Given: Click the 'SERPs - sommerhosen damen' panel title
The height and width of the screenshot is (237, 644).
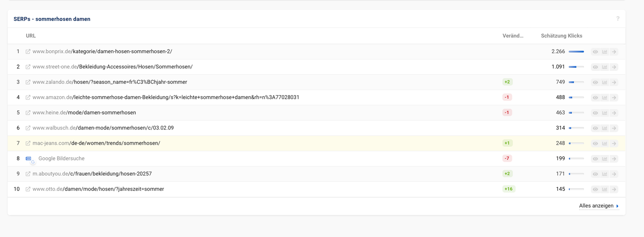Looking at the screenshot, I should click(52, 19).
